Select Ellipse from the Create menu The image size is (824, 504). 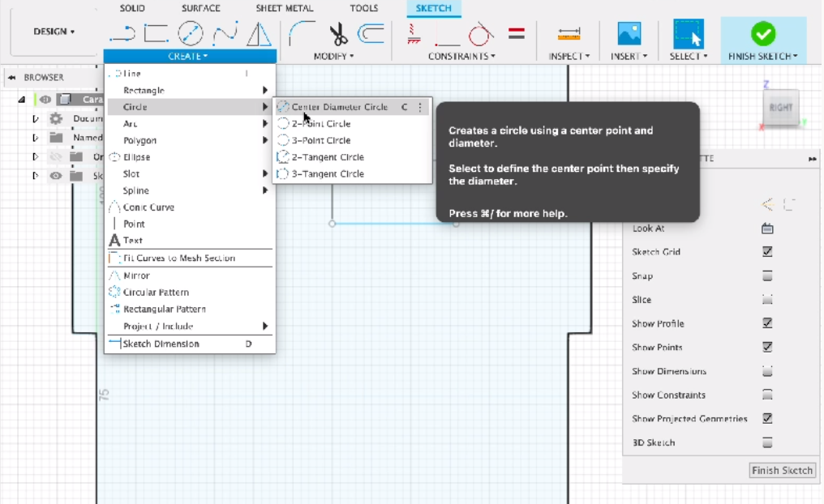click(190, 157)
